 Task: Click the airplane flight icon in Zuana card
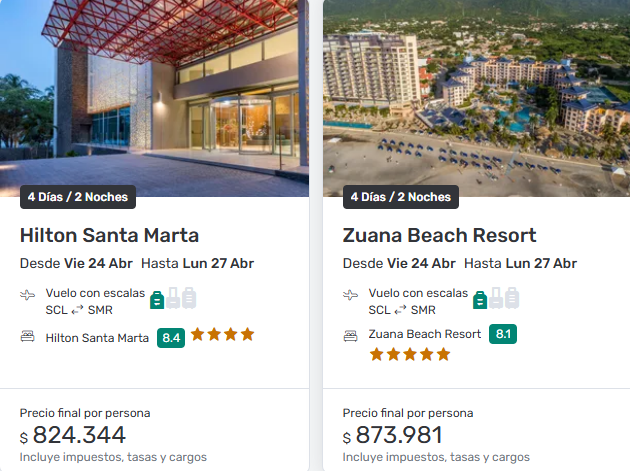point(350,295)
